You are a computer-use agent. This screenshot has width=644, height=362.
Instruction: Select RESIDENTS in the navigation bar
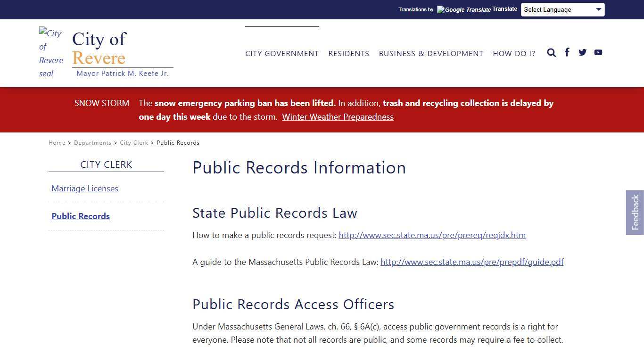tap(348, 53)
